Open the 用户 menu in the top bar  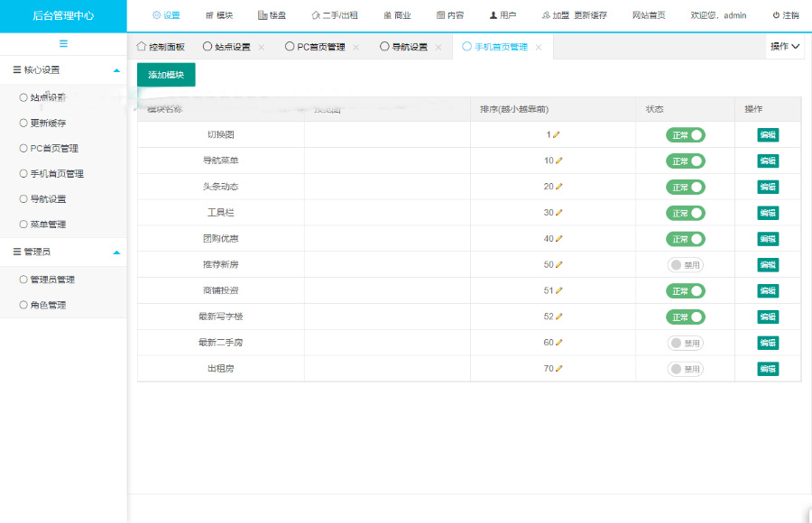tap(503, 15)
